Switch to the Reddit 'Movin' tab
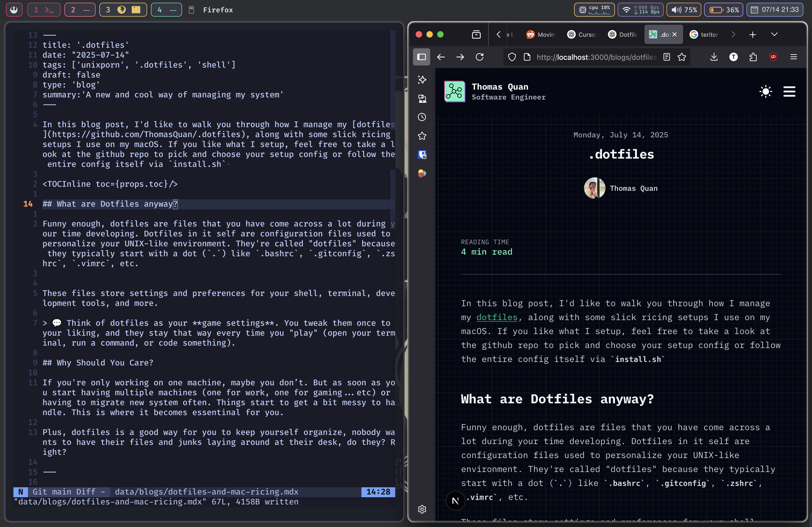The image size is (812, 527). click(541, 34)
